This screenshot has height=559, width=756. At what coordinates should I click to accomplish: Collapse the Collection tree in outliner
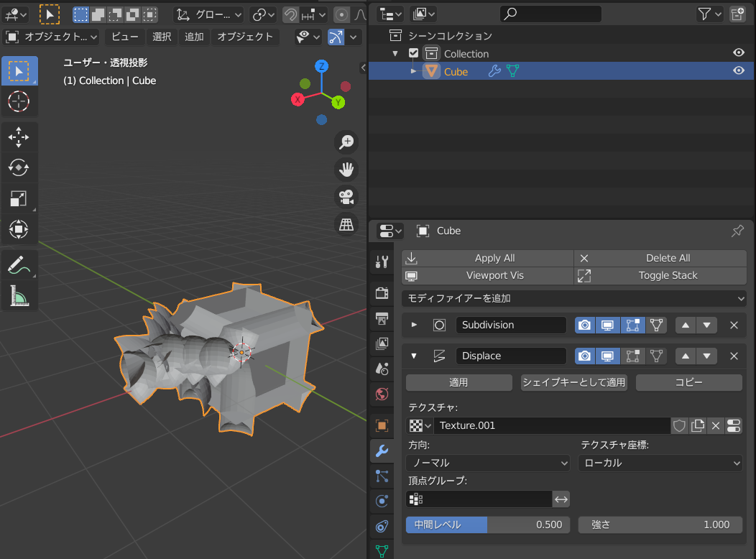395,53
